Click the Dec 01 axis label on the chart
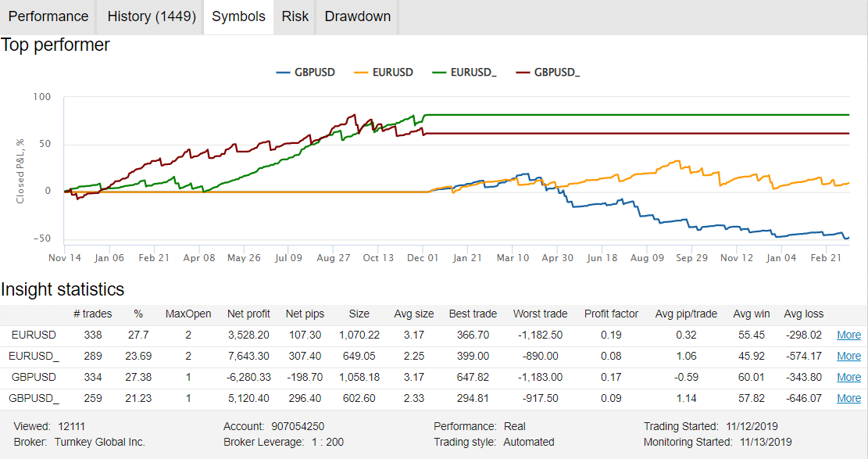The width and height of the screenshot is (868, 459). tap(422, 256)
